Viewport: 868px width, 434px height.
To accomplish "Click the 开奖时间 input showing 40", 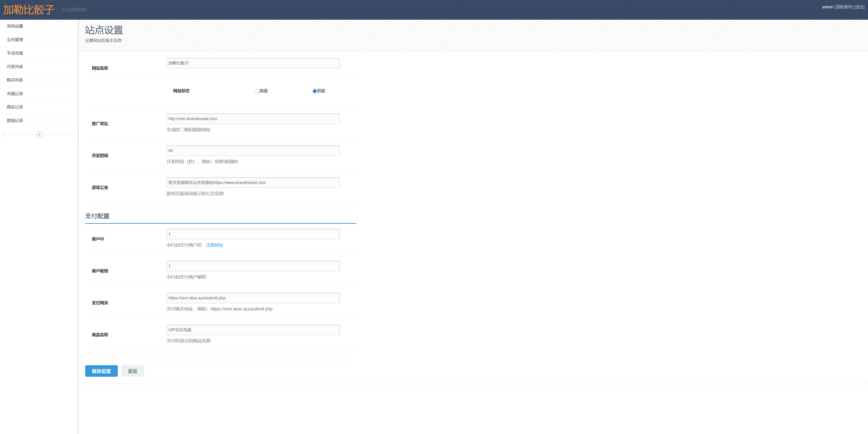I will point(253,150).
